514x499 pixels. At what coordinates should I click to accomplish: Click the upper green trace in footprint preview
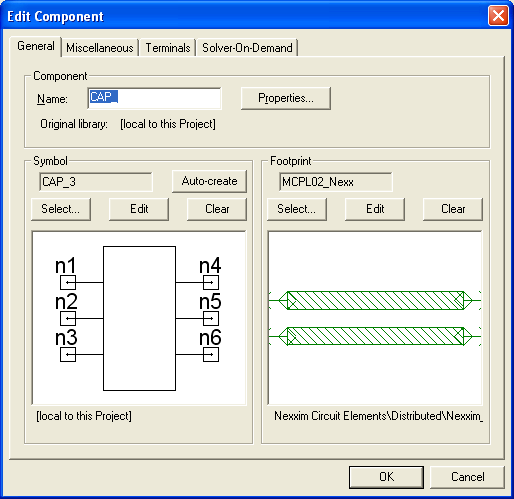click(x=375, y=300)
